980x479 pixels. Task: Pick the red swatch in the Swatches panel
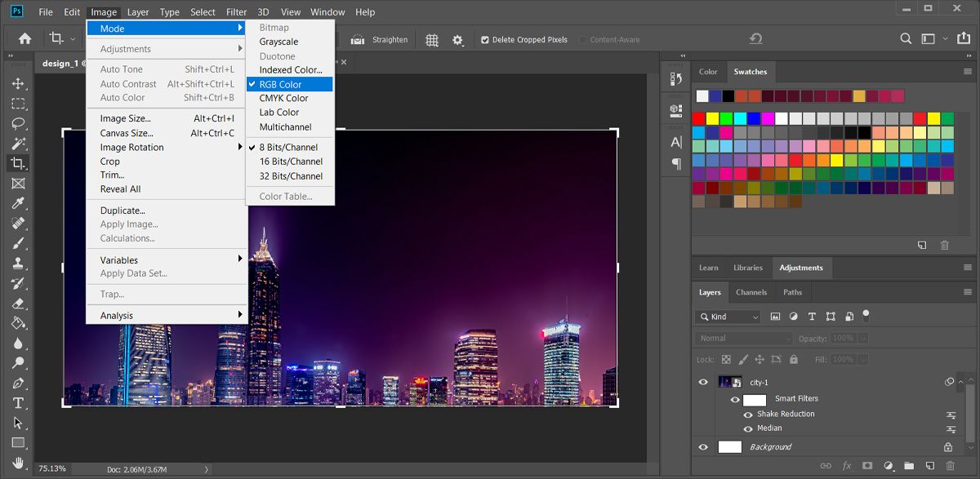[698, 118]
